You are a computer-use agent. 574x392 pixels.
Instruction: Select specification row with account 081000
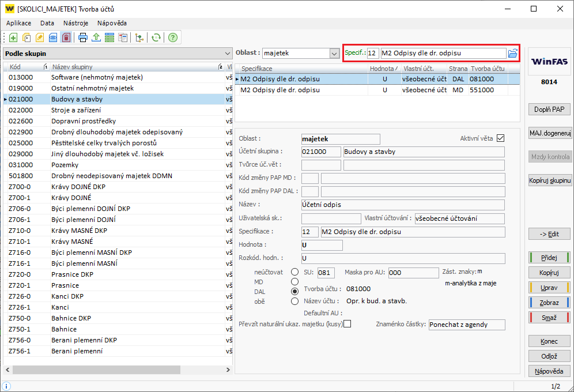377,79
